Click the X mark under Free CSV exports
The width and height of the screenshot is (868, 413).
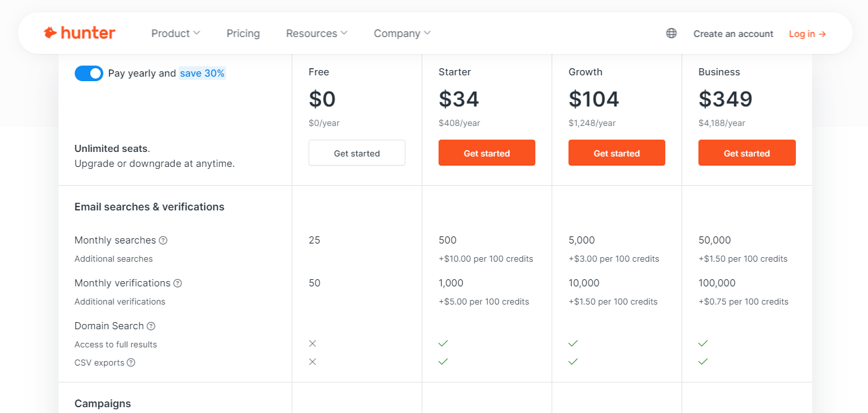click(313, 362)
